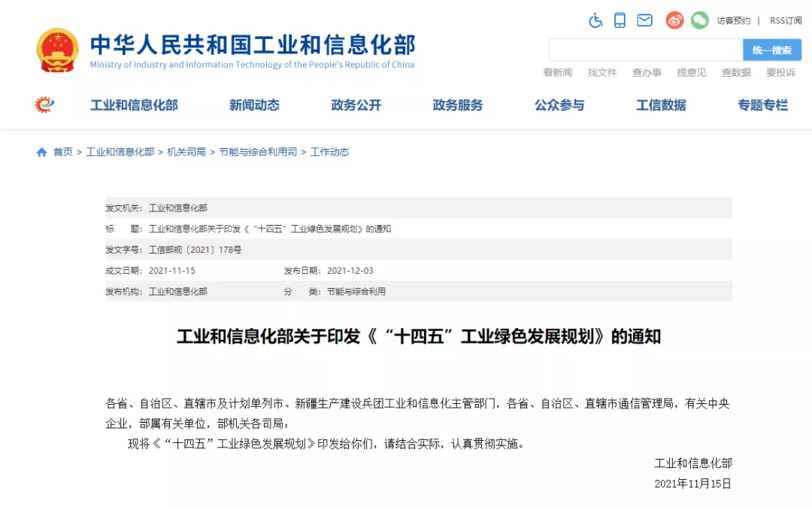The image size is (812, 507).
Task: Open the Weibo sharing icon
Action: point(674,20)
